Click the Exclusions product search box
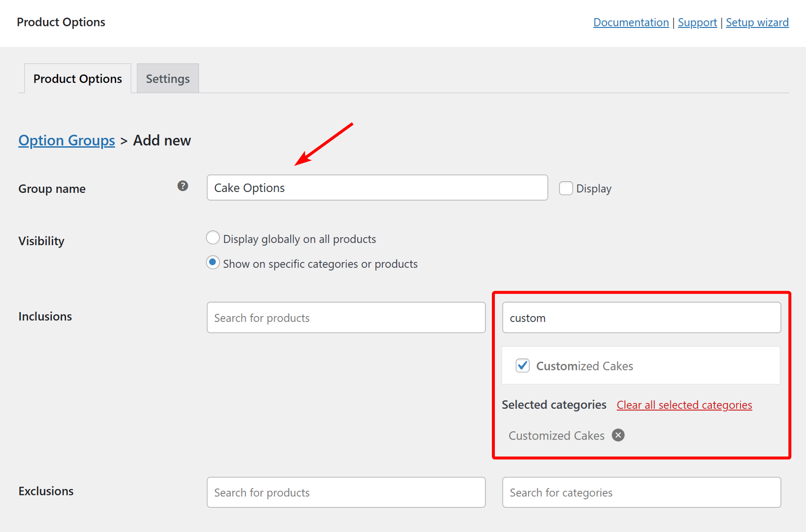The image size is (806, 532). [346, 492]
